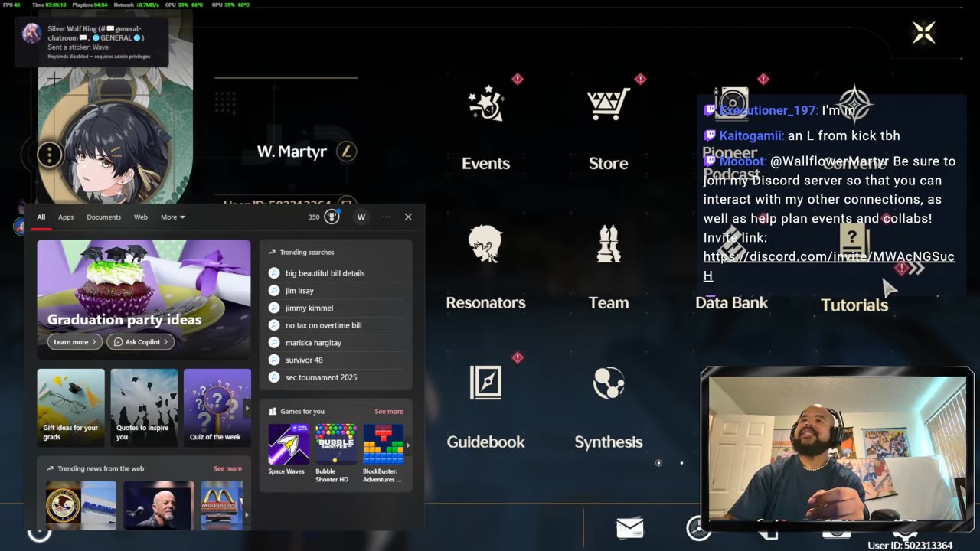The height and width of the screenshot is (551, 980).
Task: Switch to the Web search tab
Action: [141, 217]
